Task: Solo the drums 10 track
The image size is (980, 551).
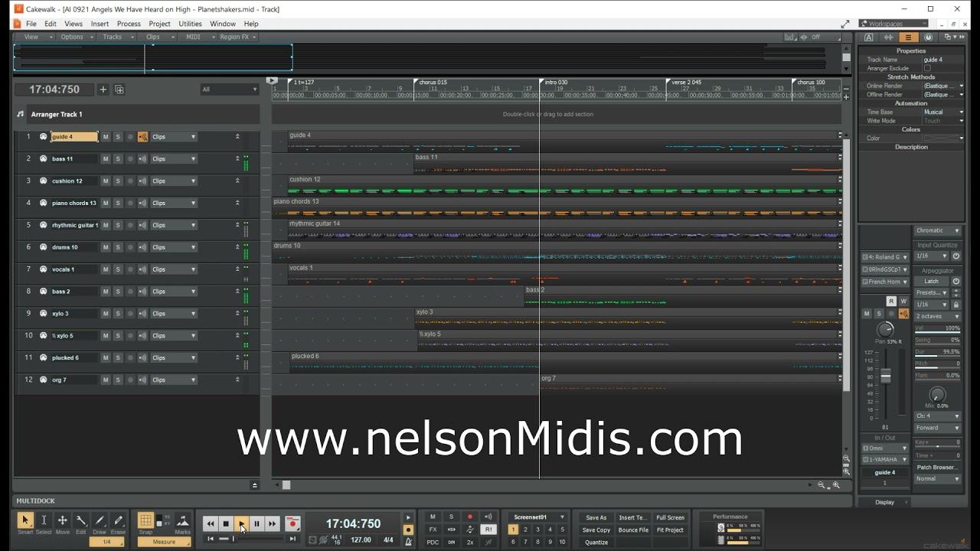Action: [118, 247]
